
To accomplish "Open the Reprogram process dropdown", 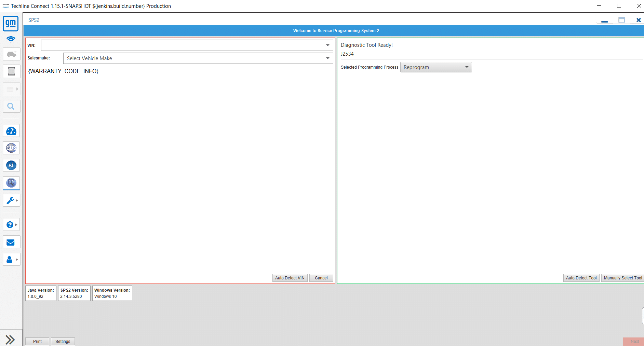I will pos(436,67).
